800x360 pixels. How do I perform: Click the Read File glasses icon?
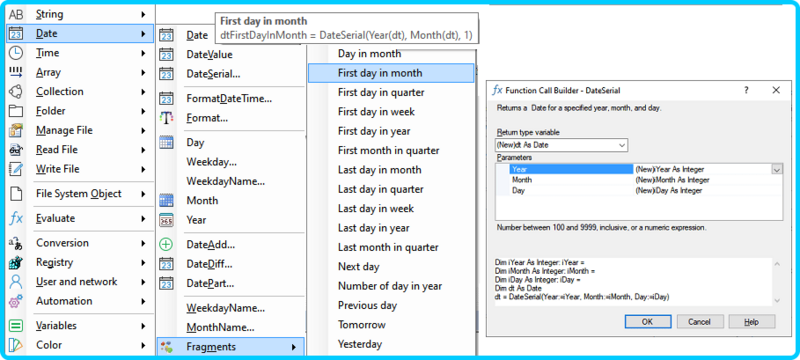tap(16, 150)
